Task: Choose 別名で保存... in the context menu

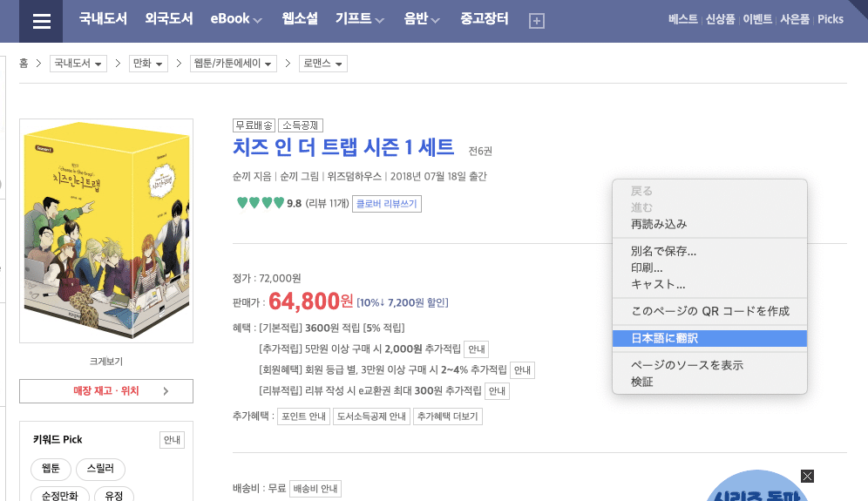Action: click(x=709, y=251)
